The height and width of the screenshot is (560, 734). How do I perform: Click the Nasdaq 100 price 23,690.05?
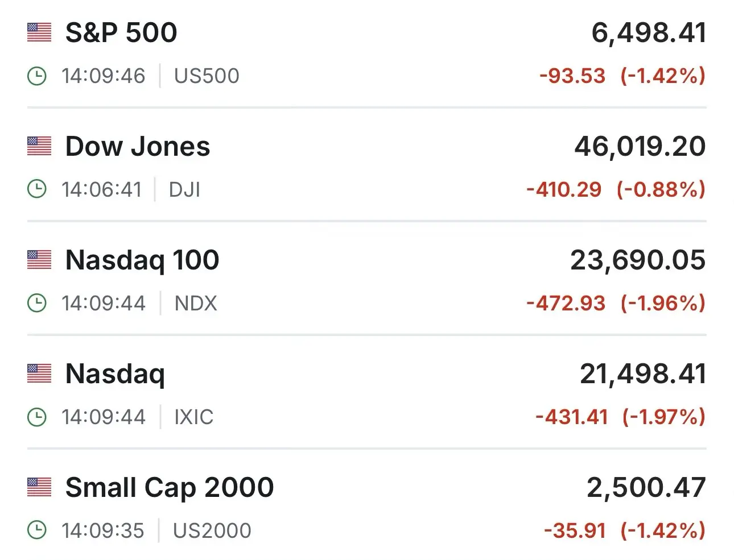[638, 260]
